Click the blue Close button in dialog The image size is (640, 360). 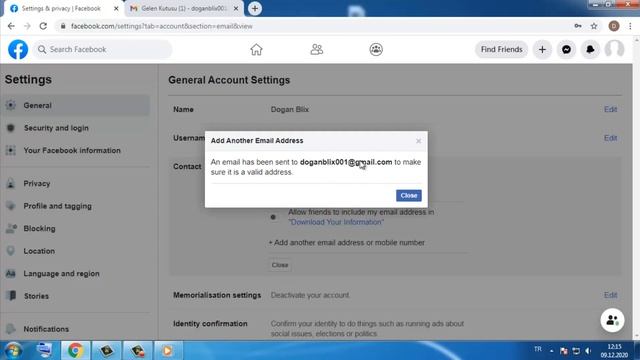(409, 196)
